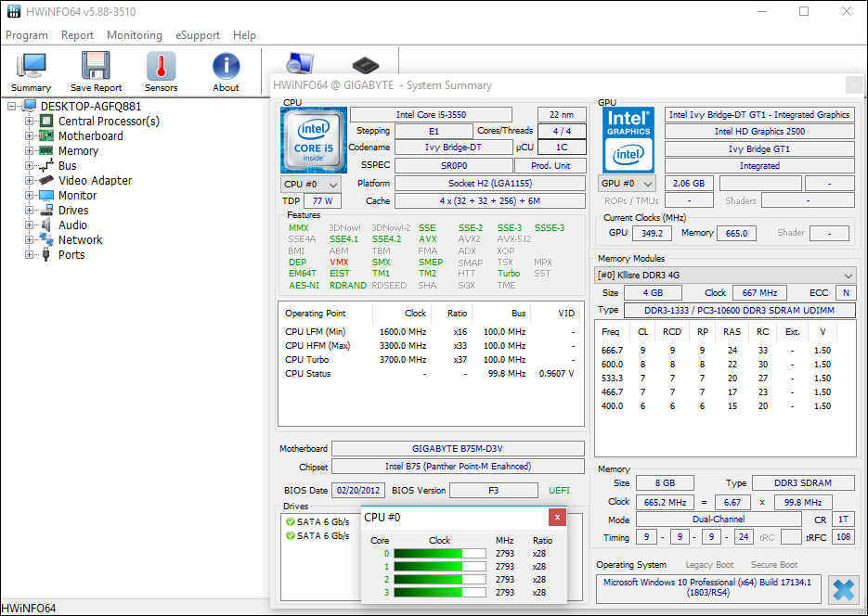Select Video Adapter in the tree
Image resolution: width=868 pixels, height=616 pixels.
pos(95,181)
